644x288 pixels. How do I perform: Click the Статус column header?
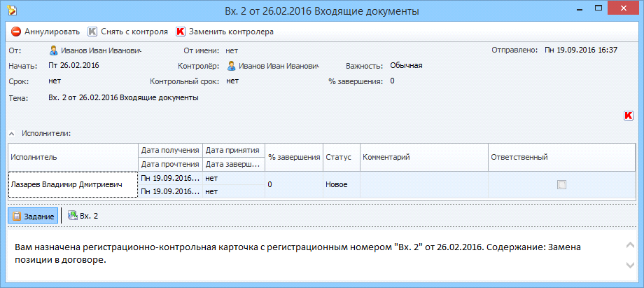point(342,157)
